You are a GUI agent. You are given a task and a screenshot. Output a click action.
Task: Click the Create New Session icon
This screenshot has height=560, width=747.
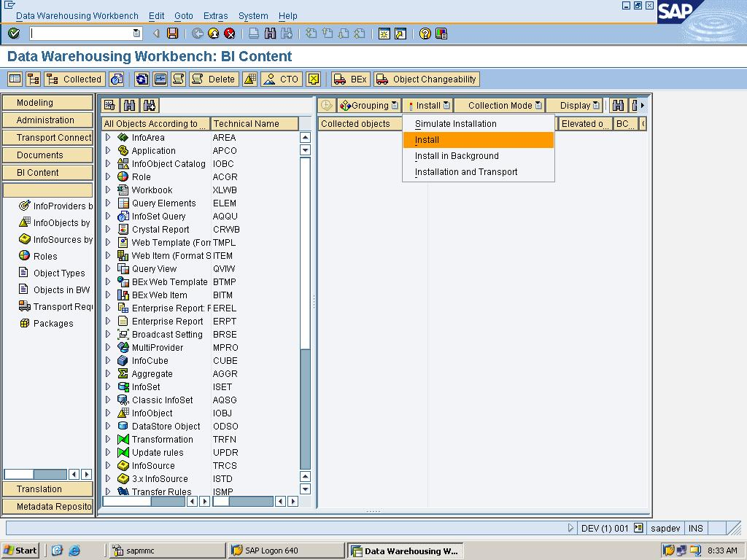(x=384, y=34)
